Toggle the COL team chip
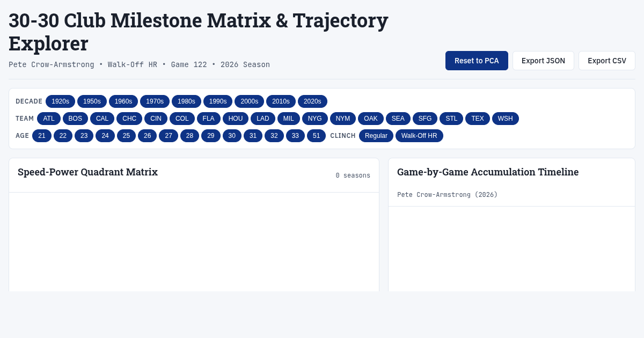Viewport: 644px width, 338px height. pos(182,119)
